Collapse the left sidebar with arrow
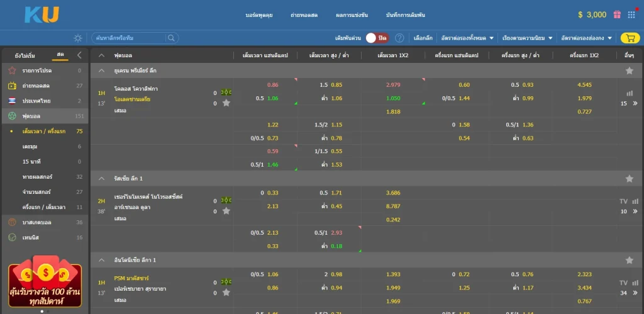The width and height of the screenshot is (644, 314). [79, 55]
